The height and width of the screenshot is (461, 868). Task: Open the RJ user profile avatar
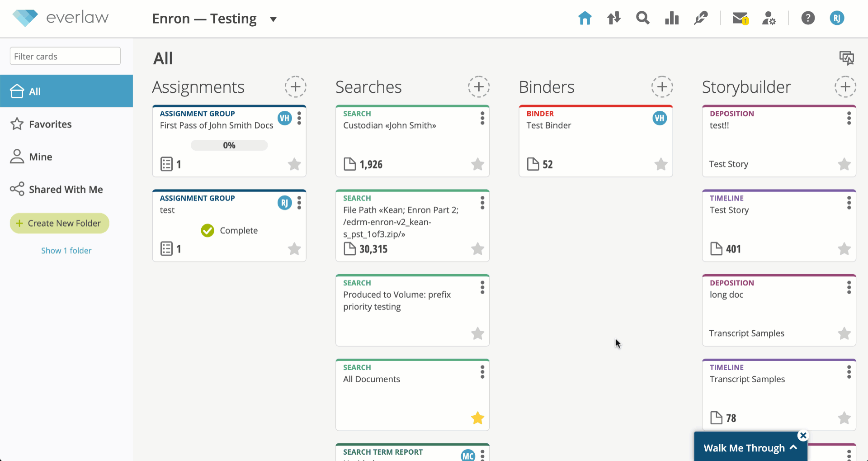[837, 18]
